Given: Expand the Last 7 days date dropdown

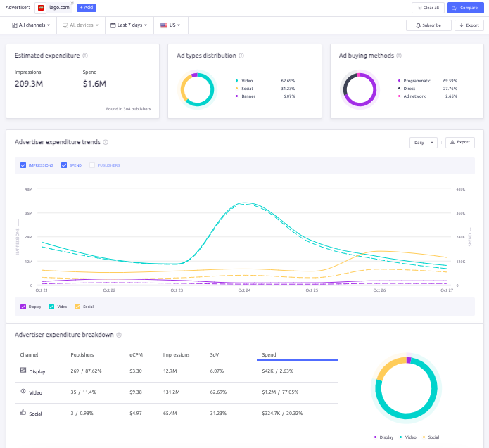Looking at the screenshot, I should [129, 25].
